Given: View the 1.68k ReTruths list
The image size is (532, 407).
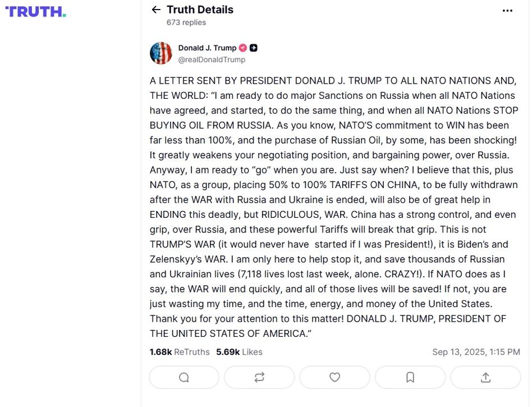Looking at the screenshot, I should (180, 352).
